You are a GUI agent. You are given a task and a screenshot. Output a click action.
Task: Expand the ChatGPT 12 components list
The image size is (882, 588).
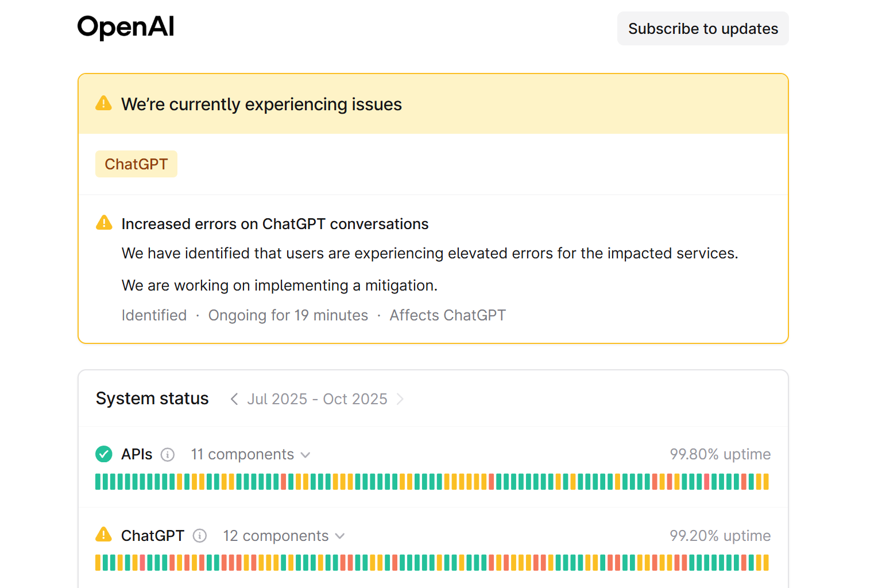coord(284,536)
